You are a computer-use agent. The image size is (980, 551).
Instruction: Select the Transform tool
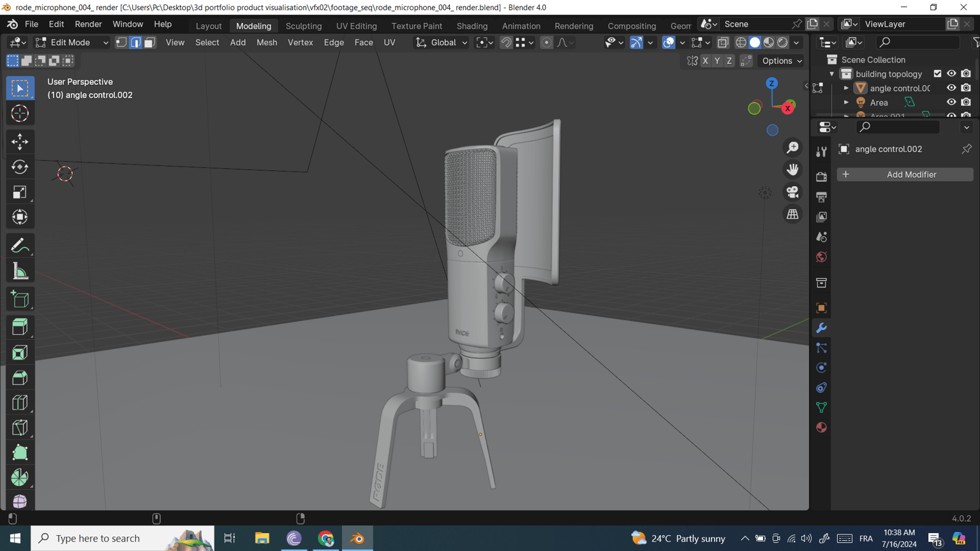click(x=20, y=217)
